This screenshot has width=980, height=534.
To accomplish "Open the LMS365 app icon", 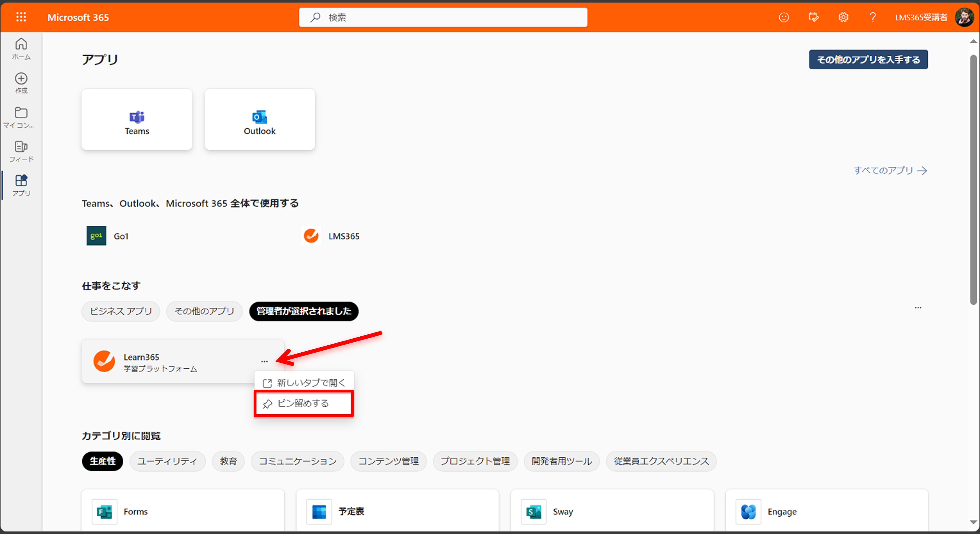I will 311,235.
